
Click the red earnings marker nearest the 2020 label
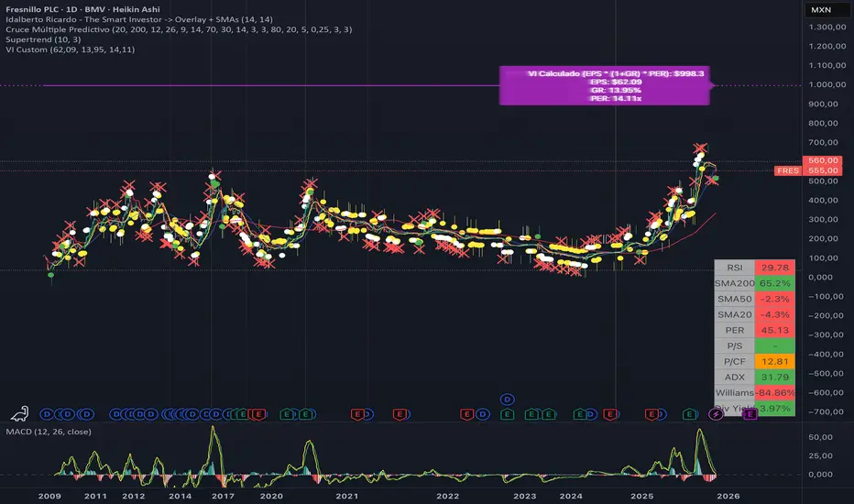258,414
